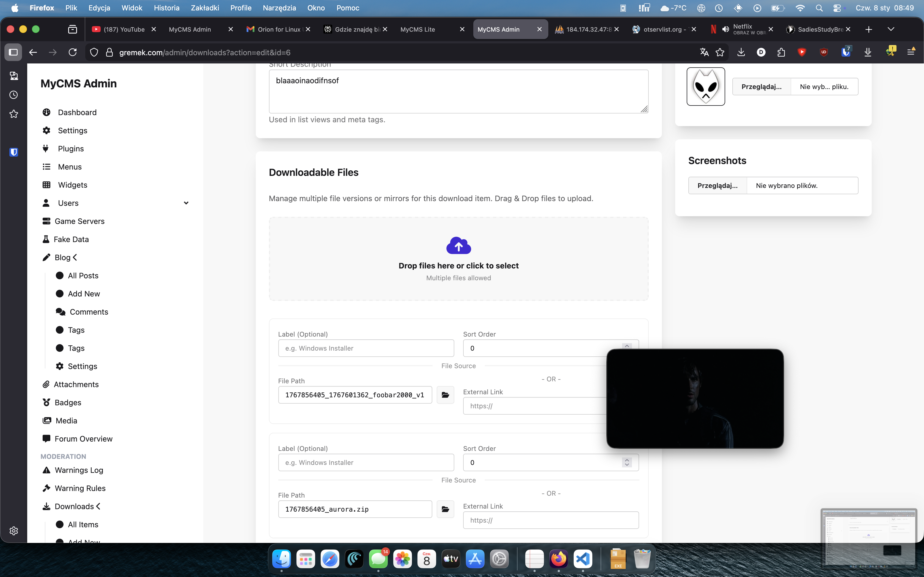924x577 pixels.
Task: Reload the page using the refresh icon
Action: [73, 52]
